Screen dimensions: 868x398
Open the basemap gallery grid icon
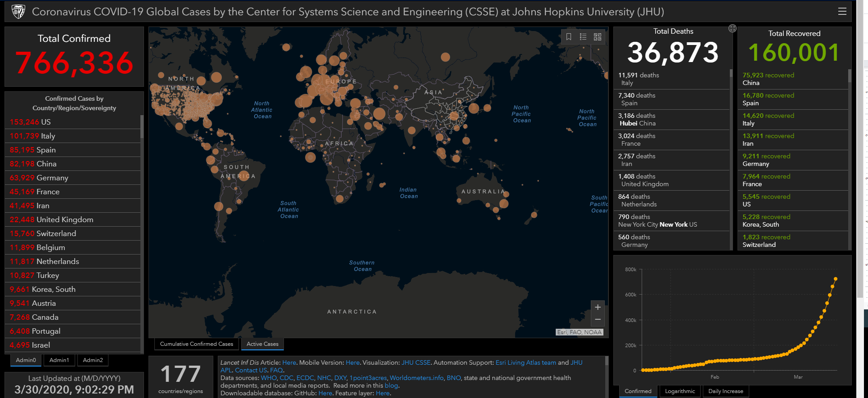point(598,37)
